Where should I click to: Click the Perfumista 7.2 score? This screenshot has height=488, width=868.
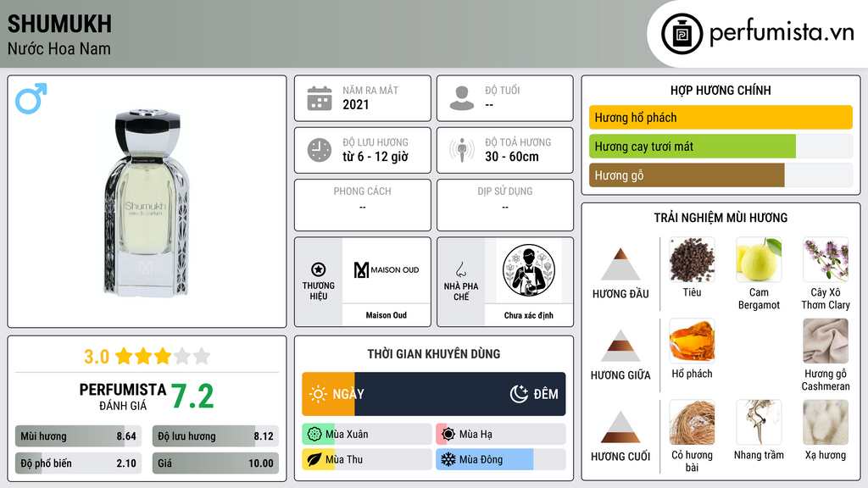coord(192,396)
